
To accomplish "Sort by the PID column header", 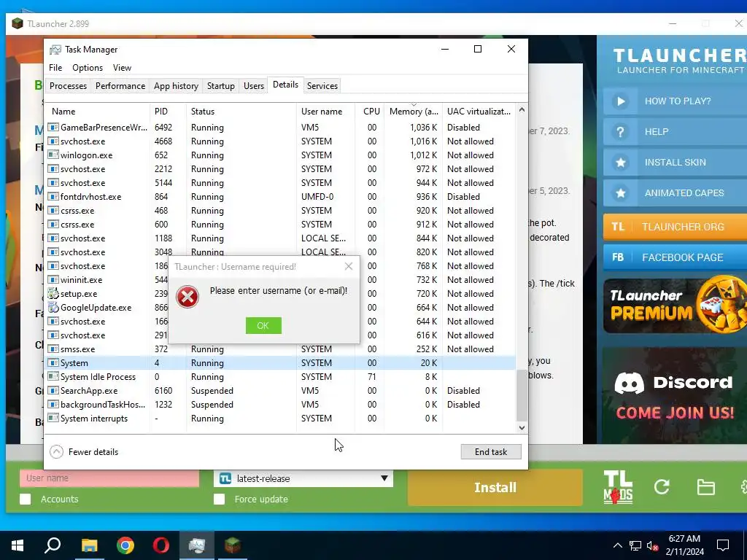I will (x=169, y=112).
